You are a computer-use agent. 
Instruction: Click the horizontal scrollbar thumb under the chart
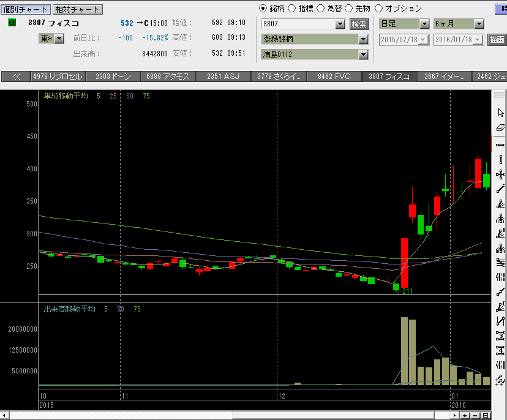click(x=333, y=416)
